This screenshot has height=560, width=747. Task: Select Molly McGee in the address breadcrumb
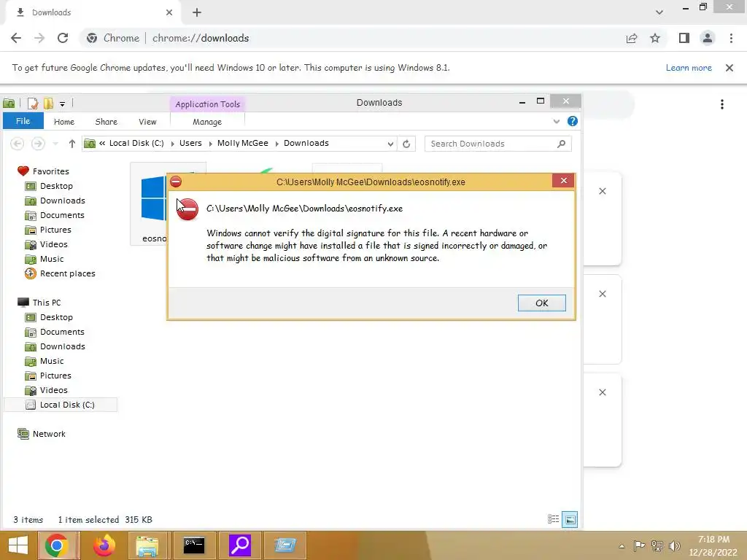242,143
